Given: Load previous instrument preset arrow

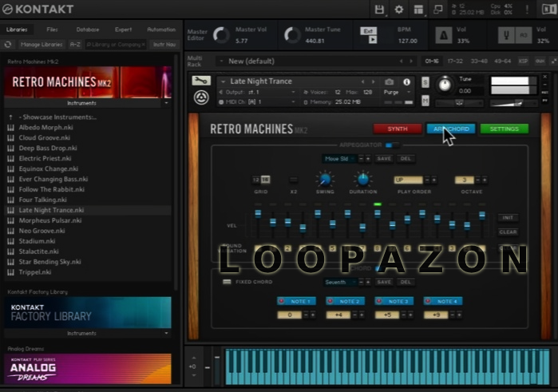Looking at the screenshot, I should pyautogui.click(x=362, y=82).
